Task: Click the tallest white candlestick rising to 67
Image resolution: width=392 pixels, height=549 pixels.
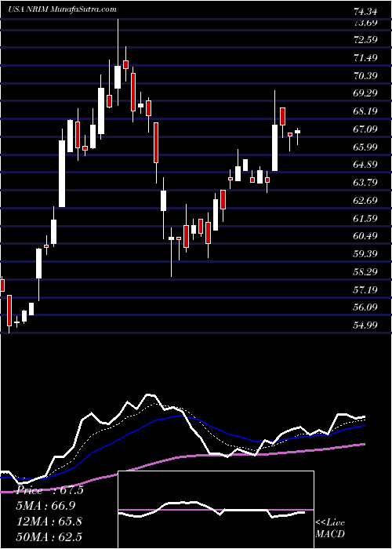Action: click(62, 173)
